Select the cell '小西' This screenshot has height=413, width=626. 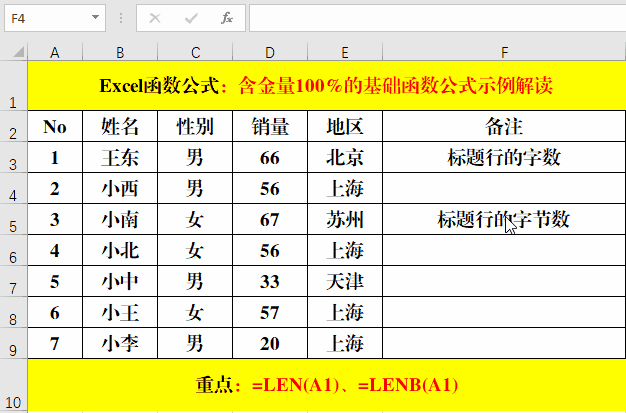point(120,188)
